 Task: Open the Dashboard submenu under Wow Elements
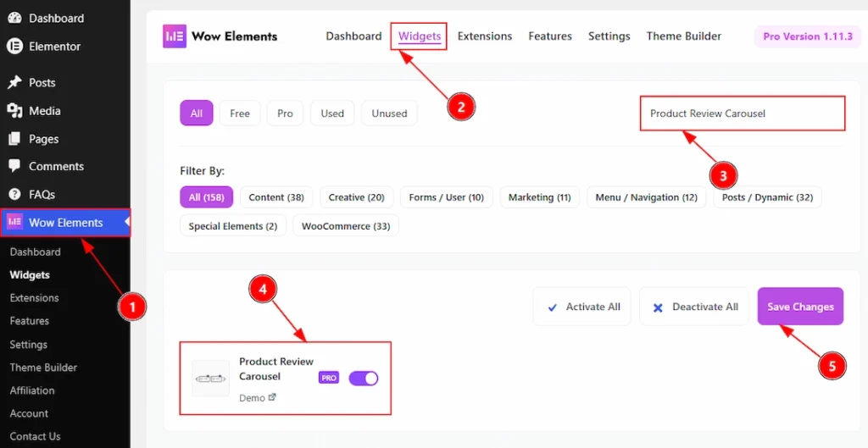click(x=36, y=252)
